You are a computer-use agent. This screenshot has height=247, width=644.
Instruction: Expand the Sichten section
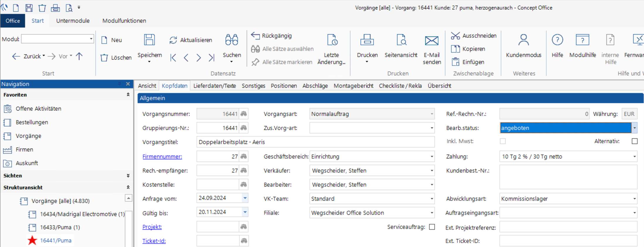(128, 176)
